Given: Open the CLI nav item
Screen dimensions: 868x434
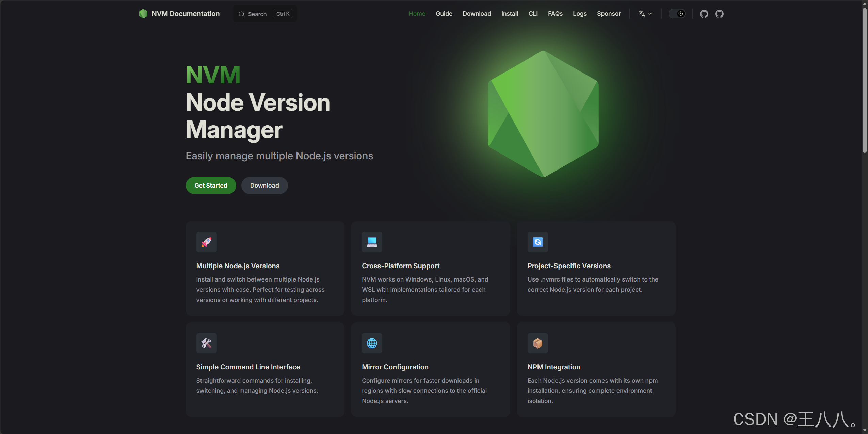Looking at the screenshot, I should [533, 14].
